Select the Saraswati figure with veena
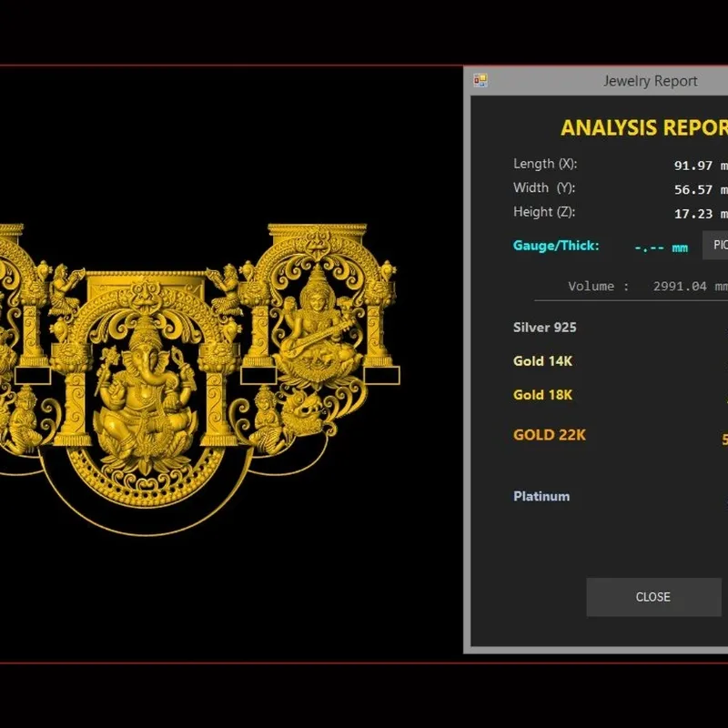 click(x=318, y=325)
